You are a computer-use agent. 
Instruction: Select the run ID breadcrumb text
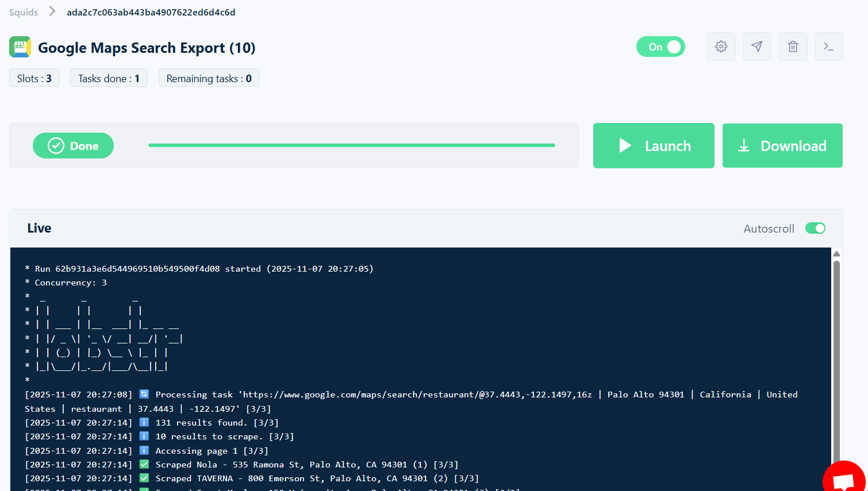click(151, 12)
